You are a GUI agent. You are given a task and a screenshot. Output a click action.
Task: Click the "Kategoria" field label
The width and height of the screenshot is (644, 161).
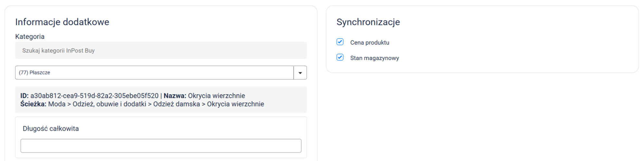[30, 36]
